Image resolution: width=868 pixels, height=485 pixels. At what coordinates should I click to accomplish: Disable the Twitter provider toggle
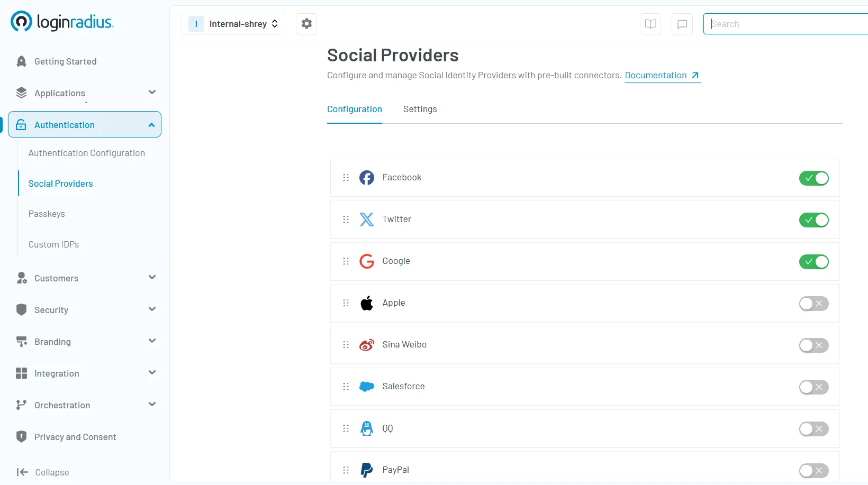click(814, 220)
